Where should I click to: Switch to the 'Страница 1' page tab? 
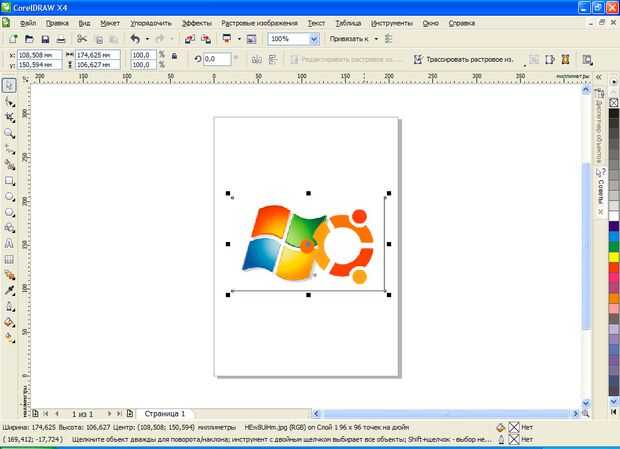(x=164, y=414)
